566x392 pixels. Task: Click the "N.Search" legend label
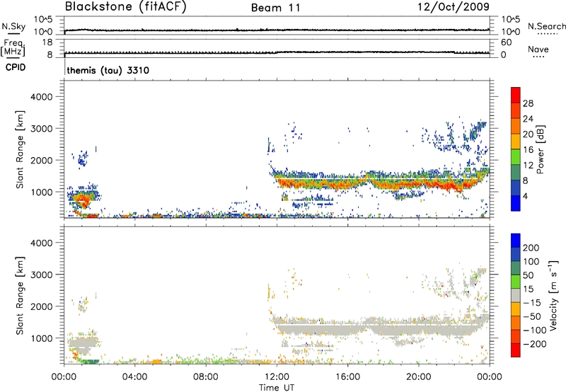pyautogui.click(x=546, y=26)
